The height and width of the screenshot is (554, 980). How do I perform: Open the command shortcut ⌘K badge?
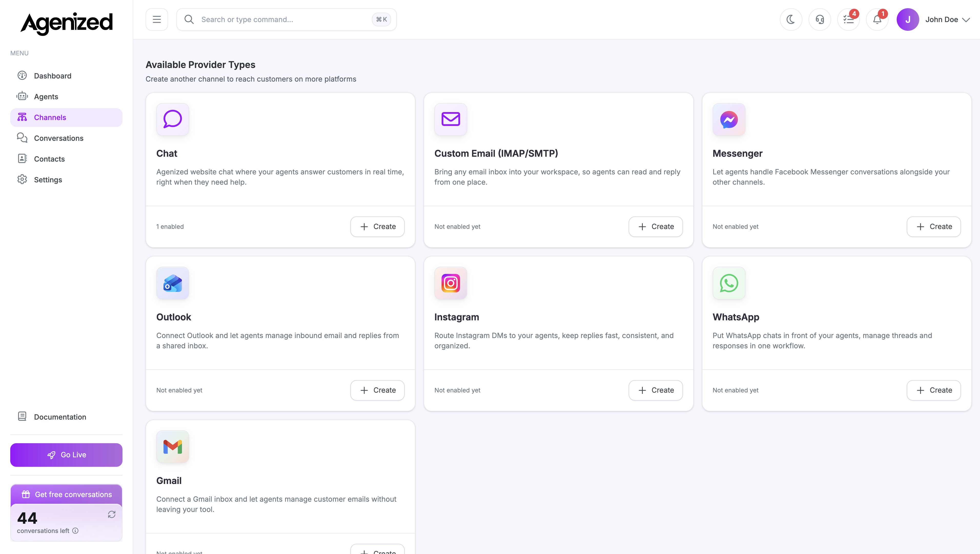(381, 19)
